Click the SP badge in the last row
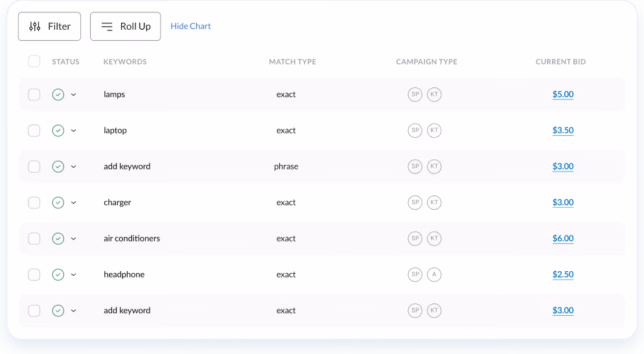 pos(415,311)
